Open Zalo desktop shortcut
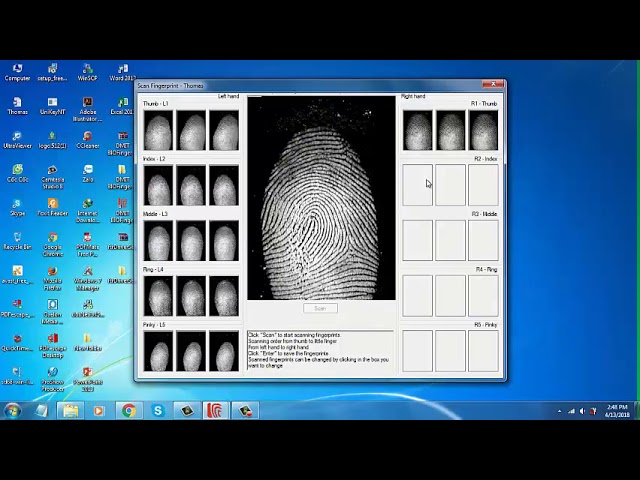Viewport: 640px width, 480px height. click(87, 173)
